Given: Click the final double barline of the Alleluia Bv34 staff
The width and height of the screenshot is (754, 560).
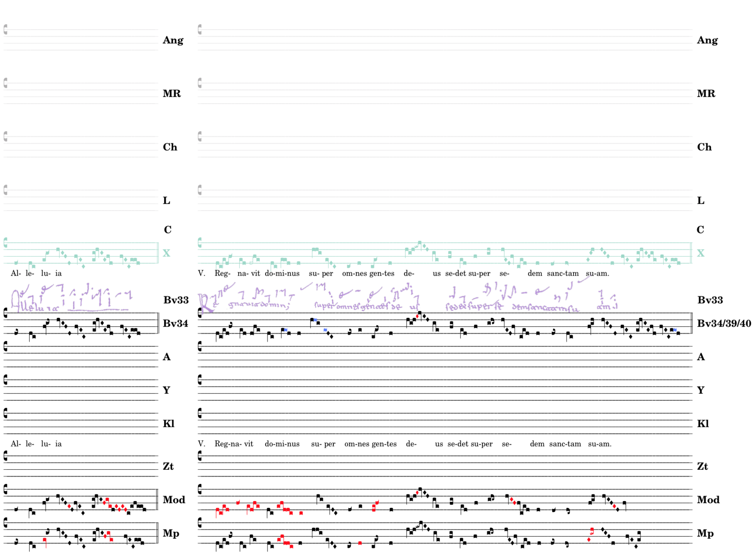Looking at the screenshot, I should (158, 323).
